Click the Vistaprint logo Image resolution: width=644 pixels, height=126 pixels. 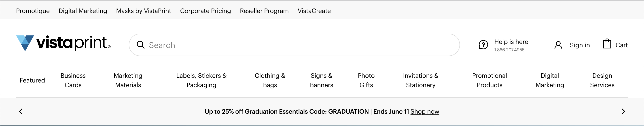[x=64, y=43]
